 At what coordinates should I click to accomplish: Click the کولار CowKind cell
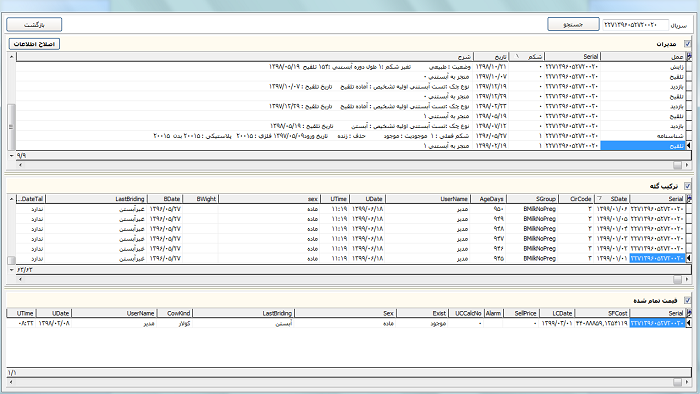(x=175, y=323)
